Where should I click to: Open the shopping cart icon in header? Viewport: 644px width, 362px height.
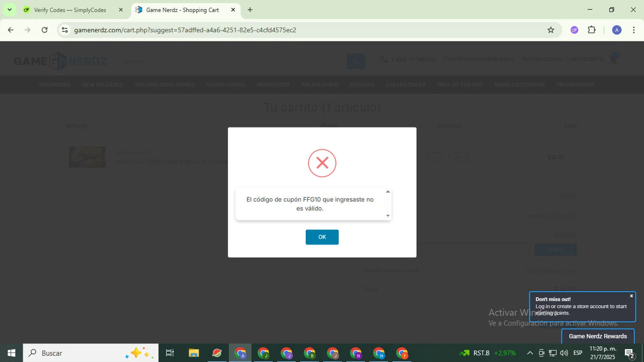(x=614, y=60)
